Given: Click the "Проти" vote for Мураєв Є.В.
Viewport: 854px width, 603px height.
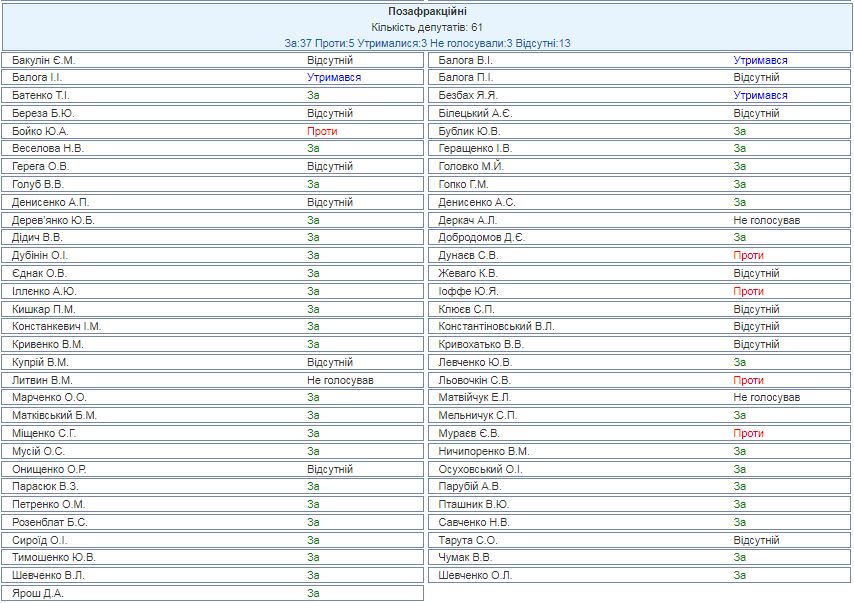Looking at the screenshot, I should [748, 434].
